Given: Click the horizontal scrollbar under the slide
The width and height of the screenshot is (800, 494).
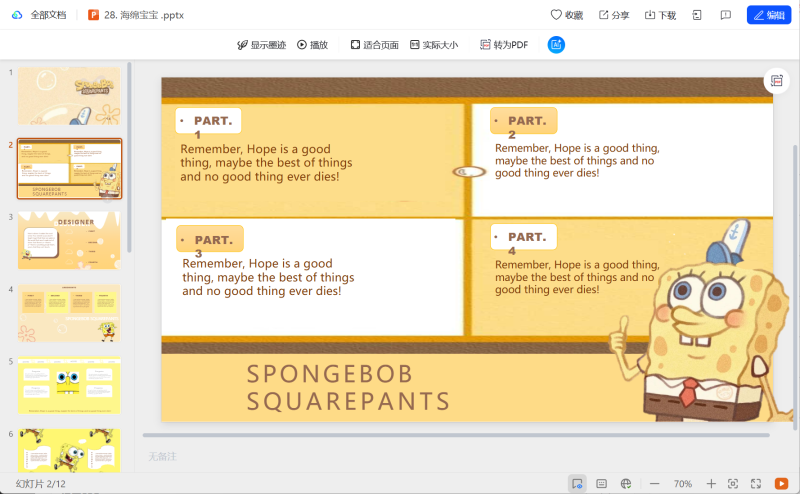Looking at the screenshot, I should pyautogui.click(x=456, y=435).
